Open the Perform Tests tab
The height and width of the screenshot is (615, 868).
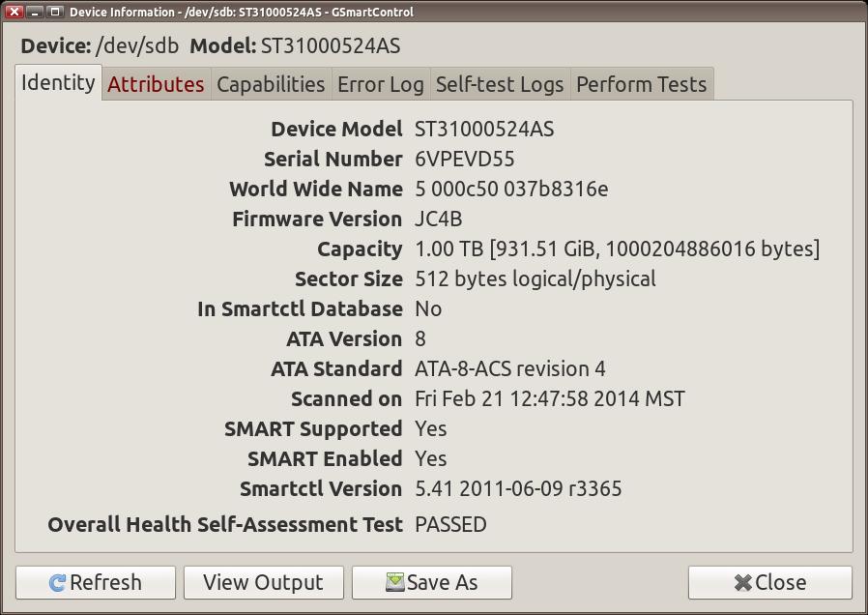[641, 84]
